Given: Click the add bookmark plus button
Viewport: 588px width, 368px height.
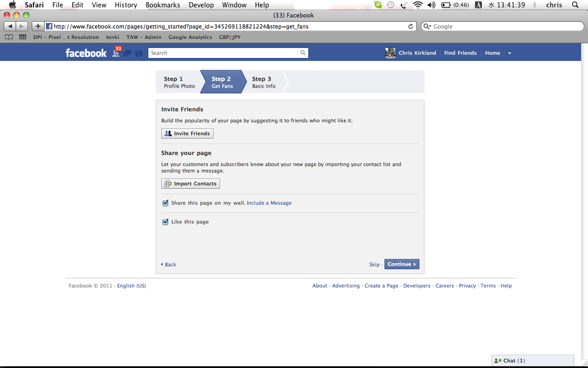Looking at the screenshot, I should click(x=38, y=26).
